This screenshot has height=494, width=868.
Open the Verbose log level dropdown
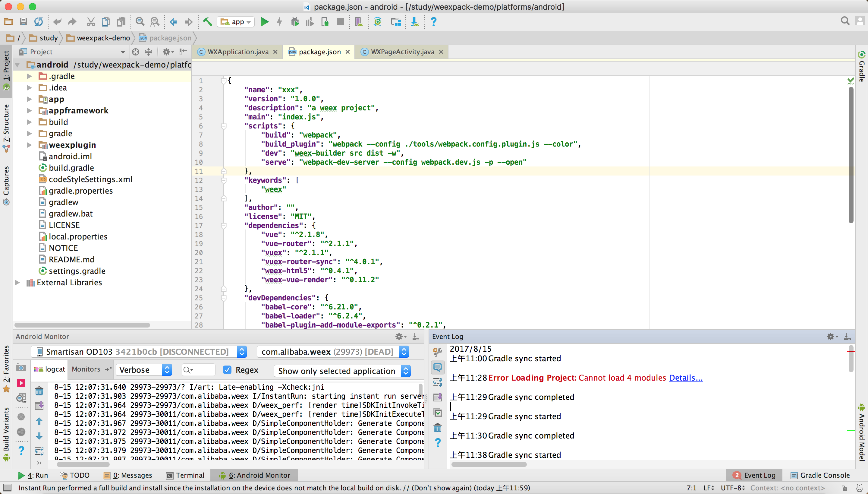144,370
